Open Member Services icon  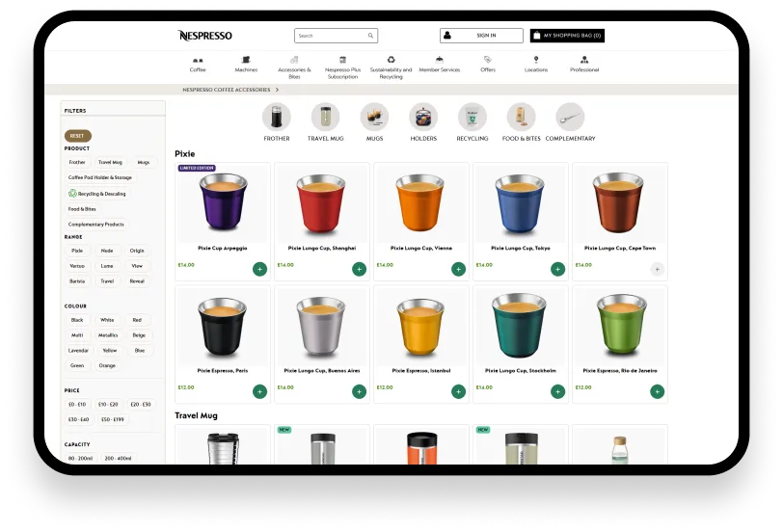[440, 60]
